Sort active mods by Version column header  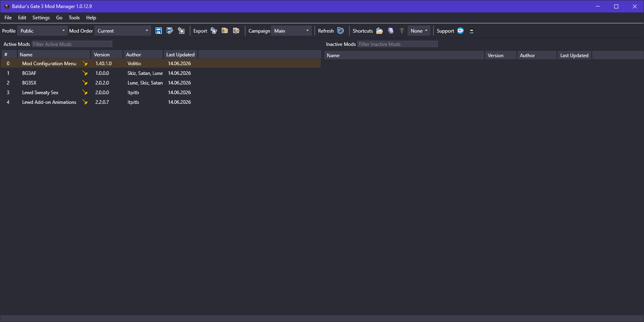(x=107, y=55)
